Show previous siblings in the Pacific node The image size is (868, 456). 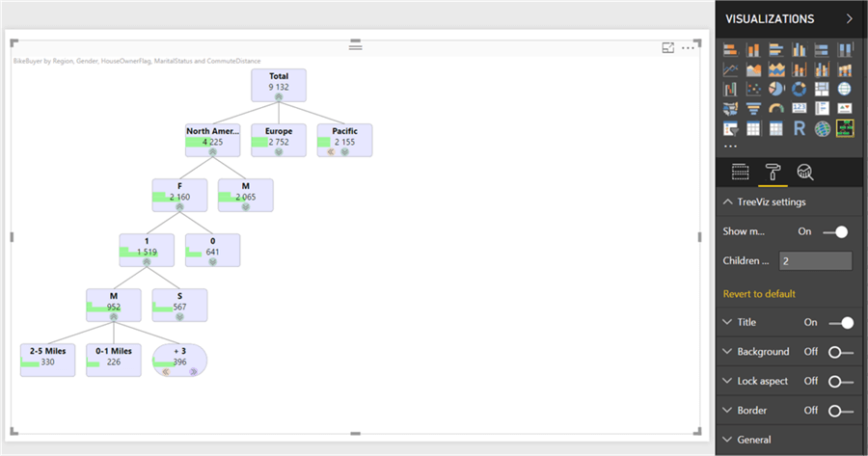tap(331, 151)
